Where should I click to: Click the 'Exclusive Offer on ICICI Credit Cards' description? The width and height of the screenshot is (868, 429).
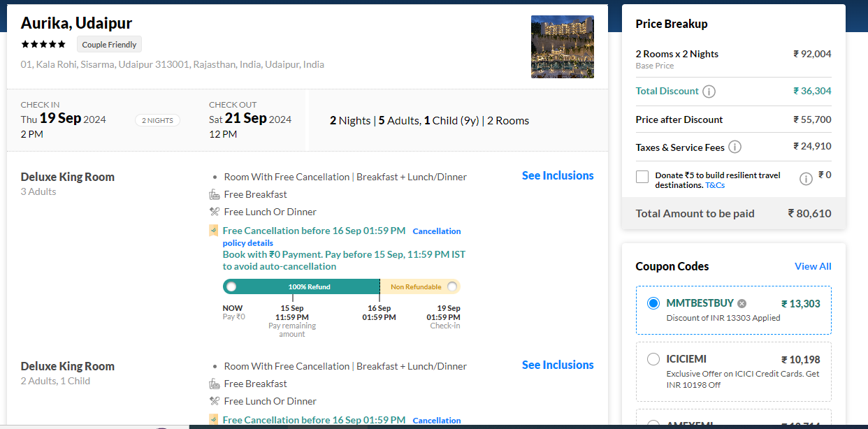(x=743, y=379)
